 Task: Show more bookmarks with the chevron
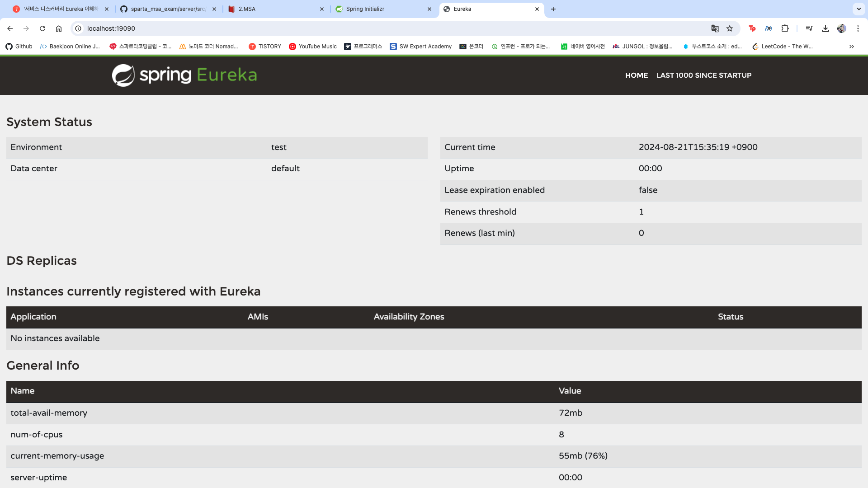(x=852, y=47)
